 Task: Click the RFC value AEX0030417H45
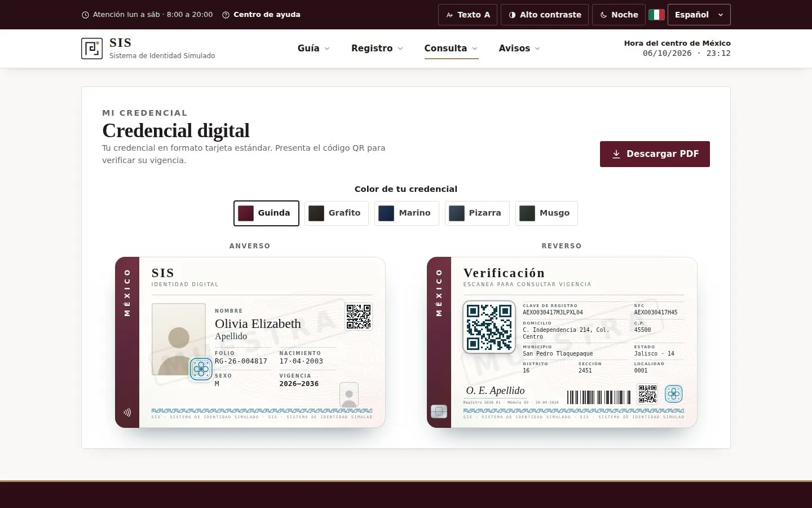pos(656,312)
